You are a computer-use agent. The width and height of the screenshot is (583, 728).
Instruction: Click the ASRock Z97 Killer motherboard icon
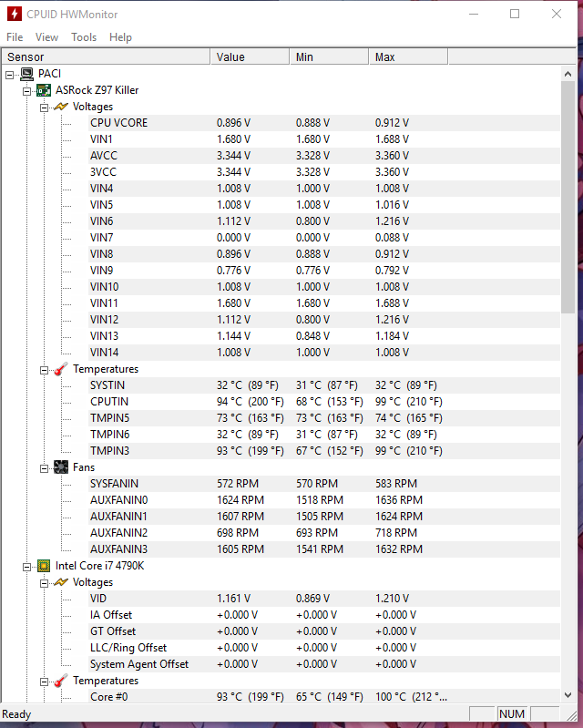pos(44,90)
